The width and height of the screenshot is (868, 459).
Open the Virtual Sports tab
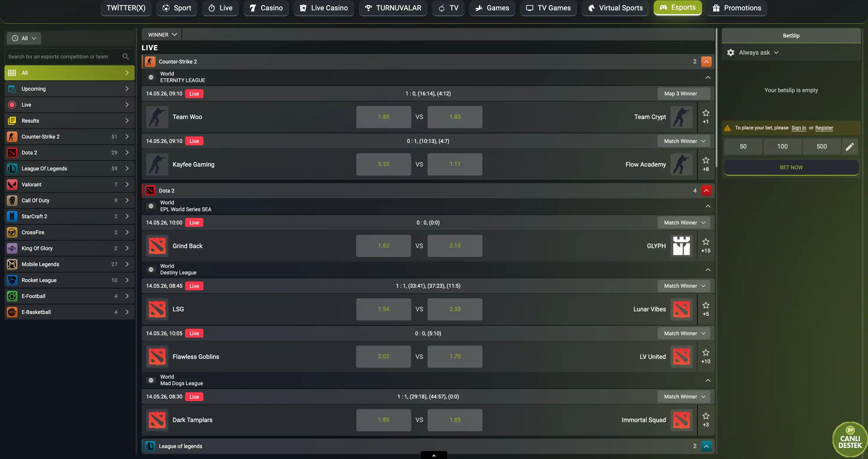pyautogui.click(x=615, y=8)
